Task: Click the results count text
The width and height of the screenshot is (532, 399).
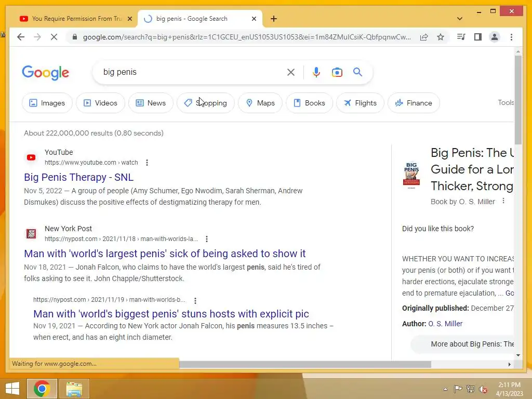Action: (x=94, y=133)
